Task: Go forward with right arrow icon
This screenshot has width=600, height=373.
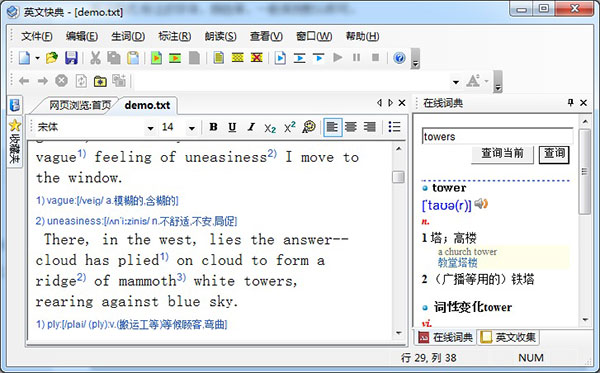Action: pos(42,81)
